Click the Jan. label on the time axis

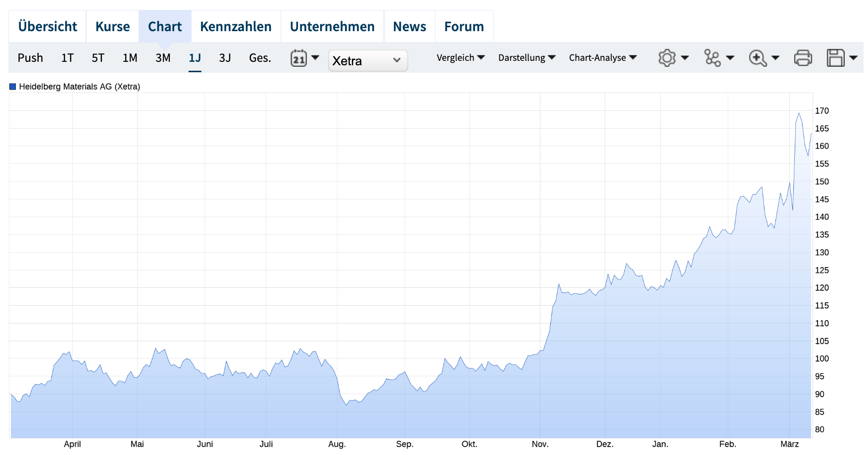click(660, 444)
